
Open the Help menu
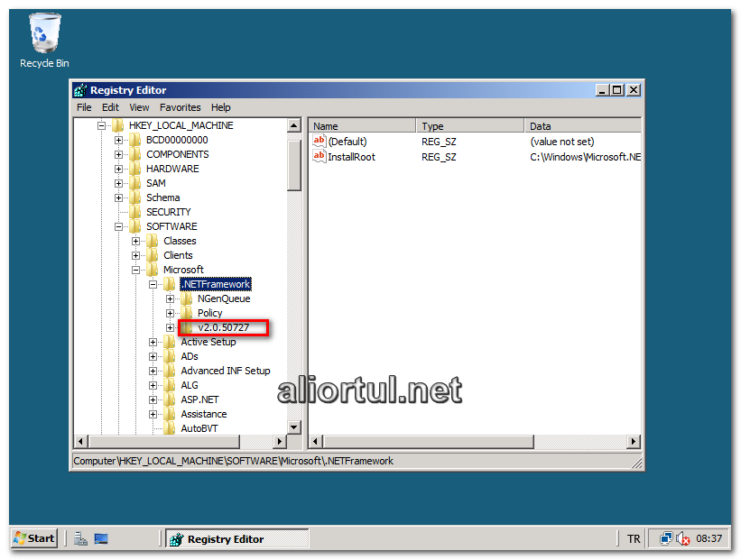click(x=221, y=107)
